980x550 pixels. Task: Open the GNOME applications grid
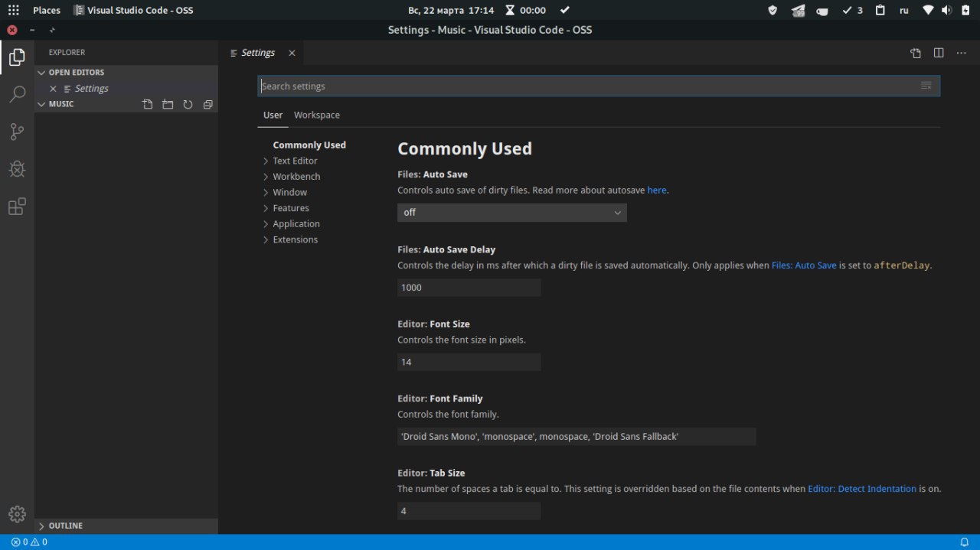click(13, 10)
